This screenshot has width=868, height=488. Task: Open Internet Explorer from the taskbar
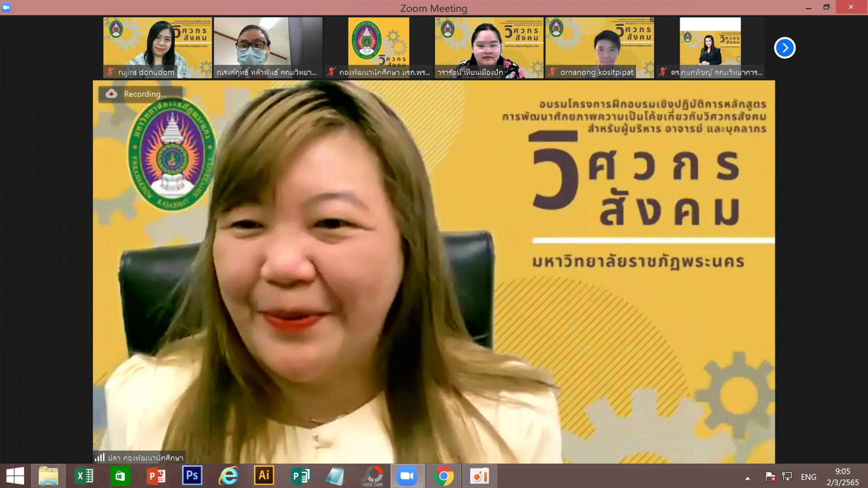click(228, 476)
